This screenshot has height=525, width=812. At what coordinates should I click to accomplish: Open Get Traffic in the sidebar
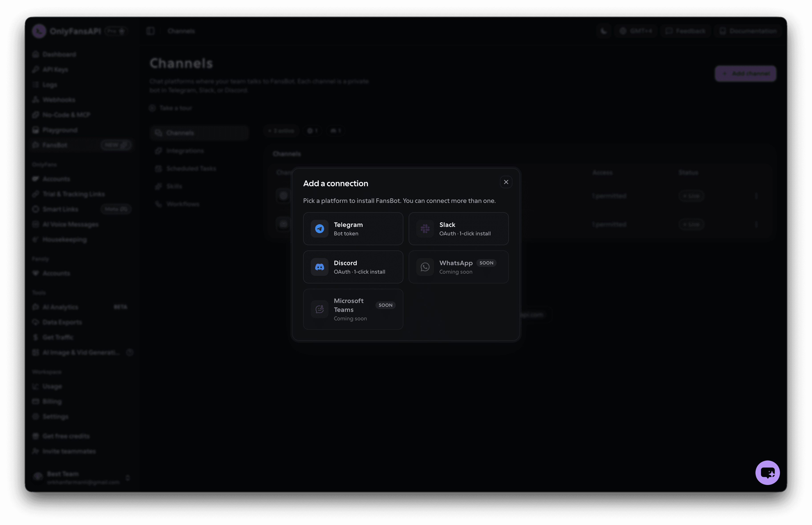82,337
